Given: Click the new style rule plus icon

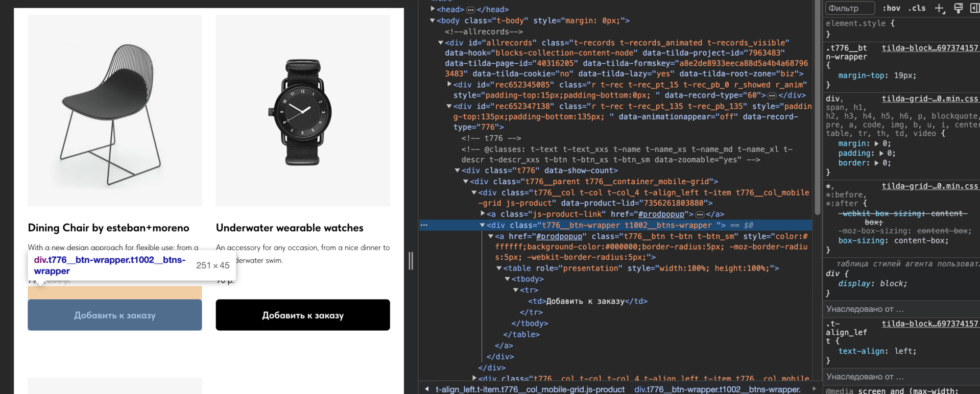Looking at the screenshot, I should tap(940, 8).
